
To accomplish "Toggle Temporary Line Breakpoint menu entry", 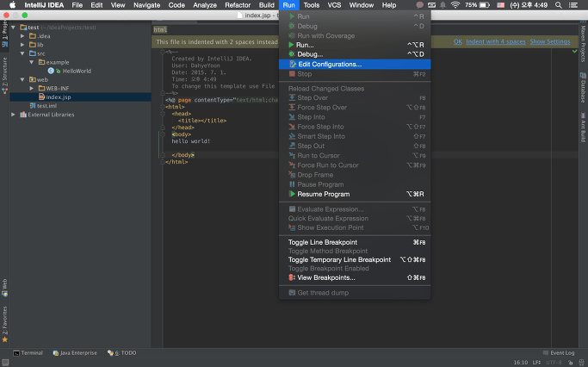I will click(x=339, y=260).
